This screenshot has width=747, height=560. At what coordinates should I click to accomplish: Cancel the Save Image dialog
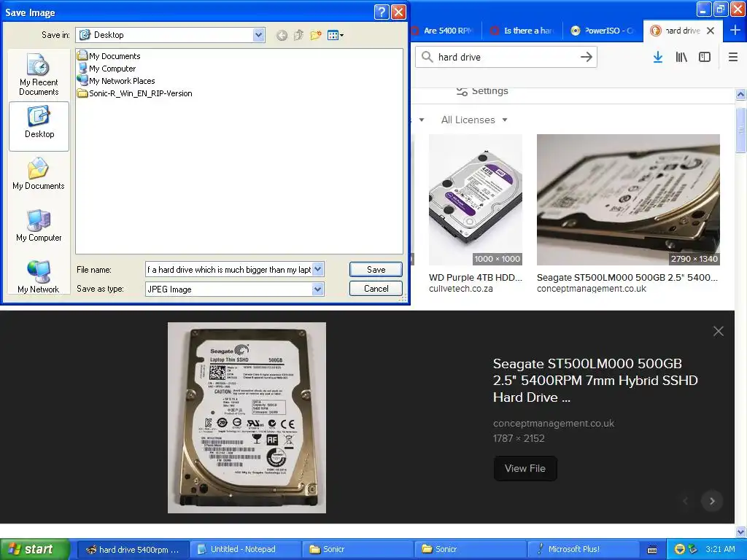[376, 289]
